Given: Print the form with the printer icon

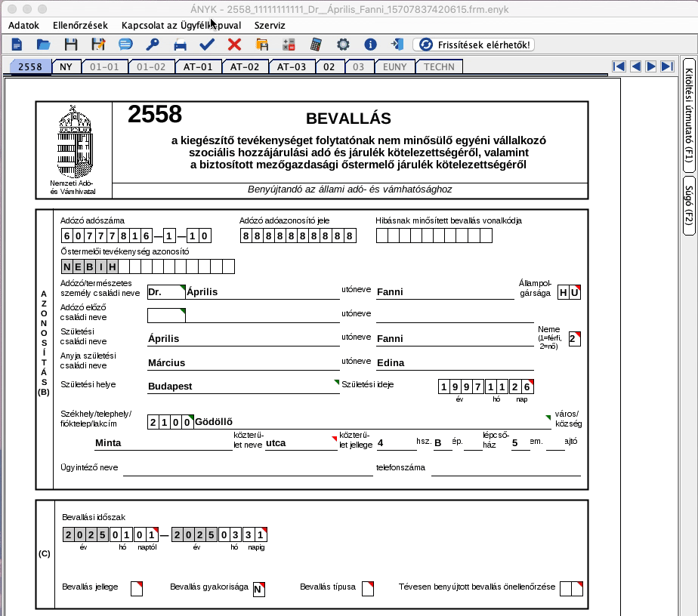Looking at the screenshot, I should 180,45.
